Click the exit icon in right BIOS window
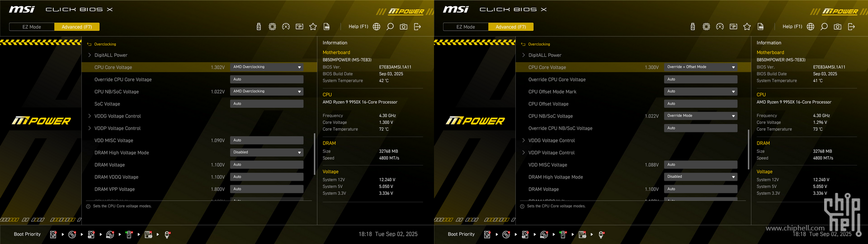This screenshot has height=244, width=868. pyautogui.click(x=851, y=27)
